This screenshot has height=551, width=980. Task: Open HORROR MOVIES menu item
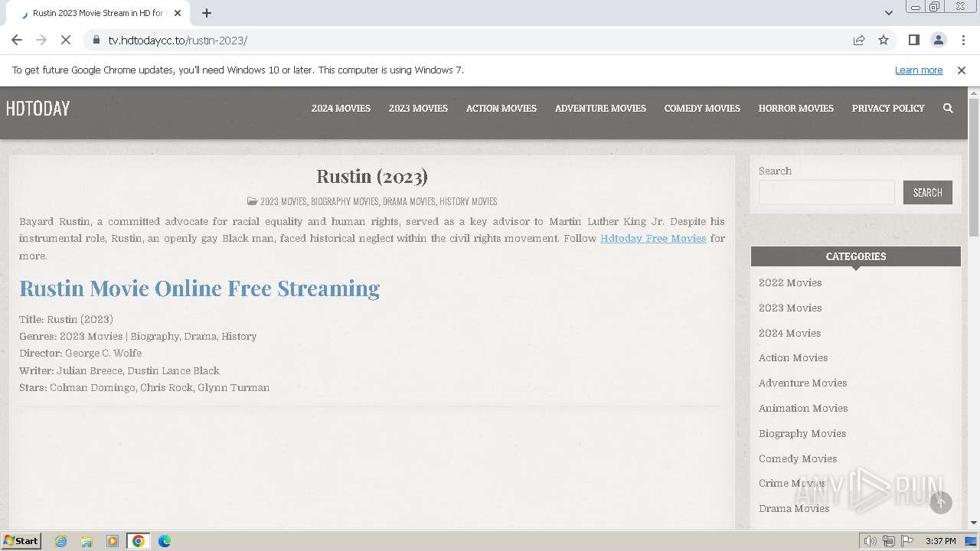pyautogui.click(x=795, y=108)
